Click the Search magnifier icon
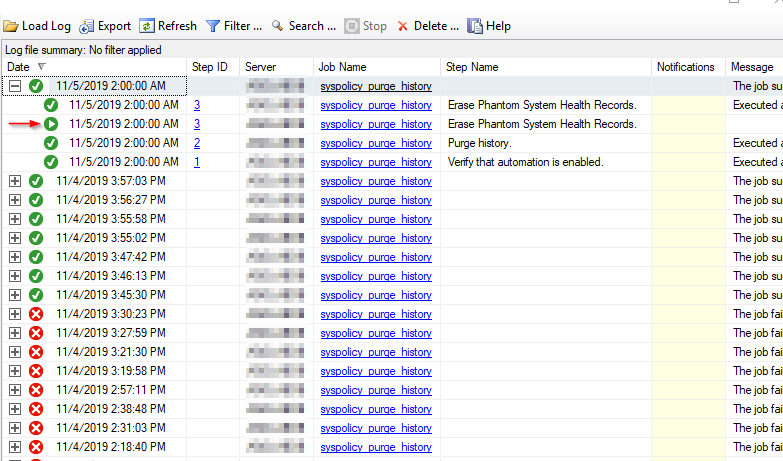The height and width of the screenshot is (461, 783). tap(277, 26)
